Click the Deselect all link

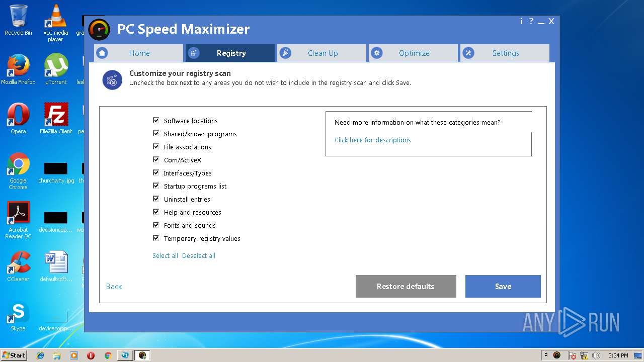click(199, 255)
